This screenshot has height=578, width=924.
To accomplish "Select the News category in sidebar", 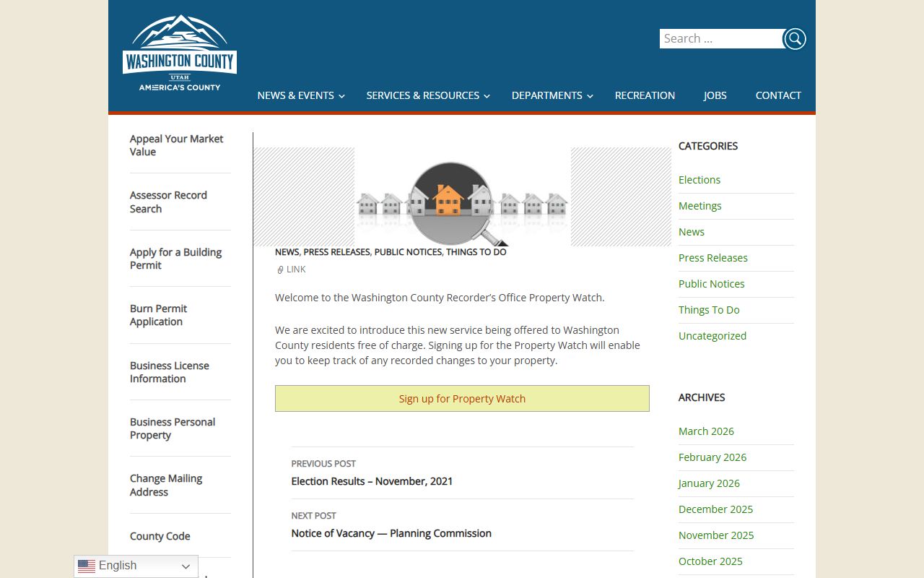I will click(x=692, y=232).
